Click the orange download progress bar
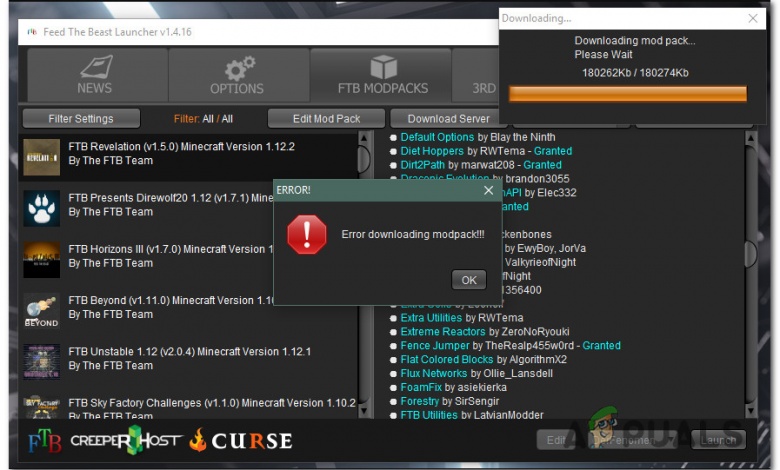This screenshot has width=780, height=470. (628, 94)
